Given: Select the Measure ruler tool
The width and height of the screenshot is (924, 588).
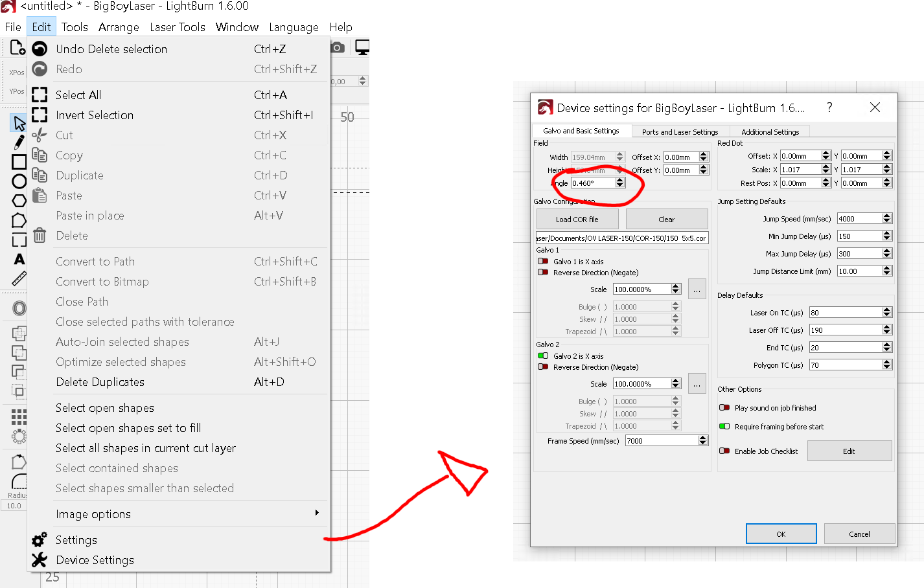Looking at the screenshot, I should click(x=19, y=279).
